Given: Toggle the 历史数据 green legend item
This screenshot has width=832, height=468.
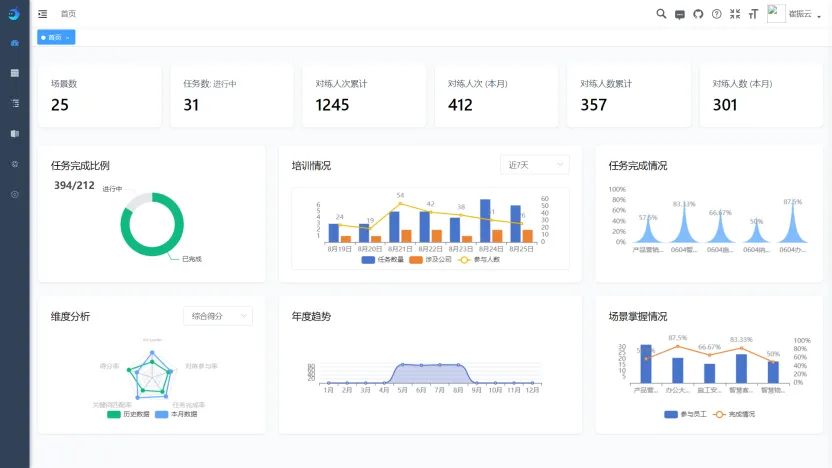Looking at the screenshot, I should 128,414.
